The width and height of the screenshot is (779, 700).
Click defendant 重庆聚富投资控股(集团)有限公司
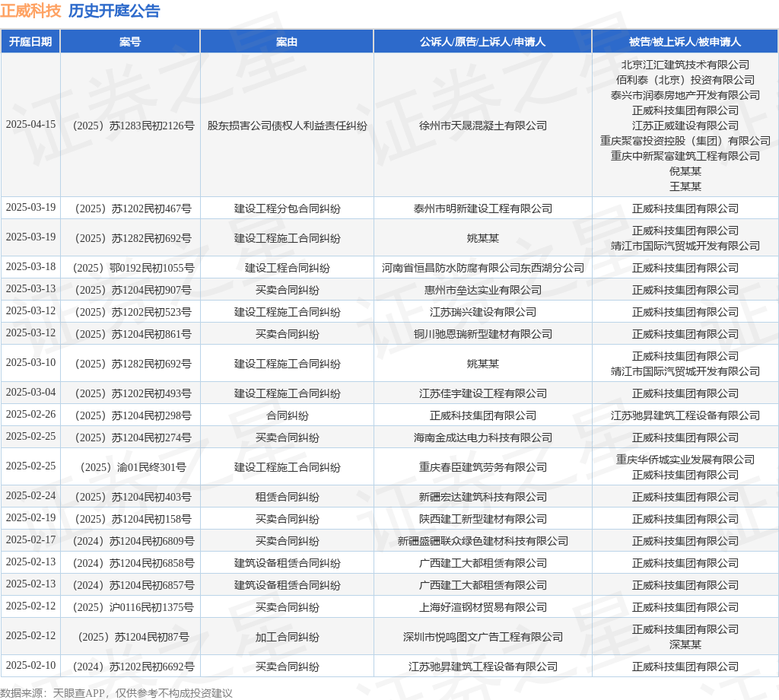point(685,141)
